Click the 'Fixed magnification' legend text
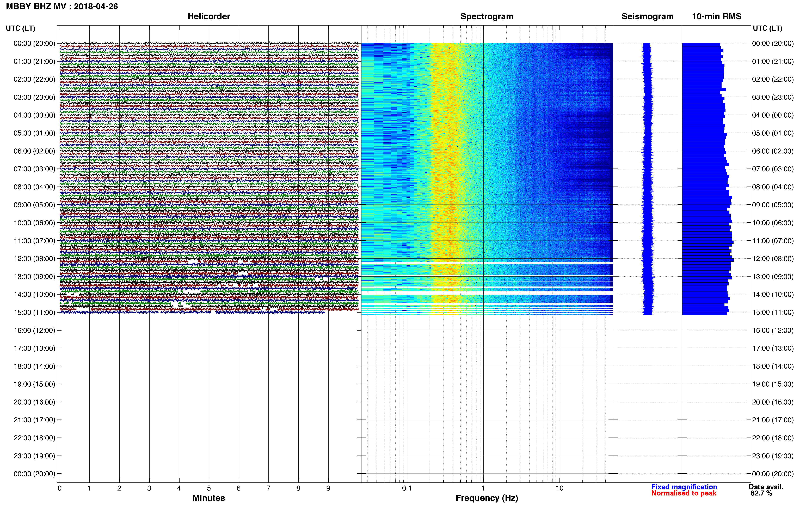The height and width of the screenshot is (508, 812). coord(684,487)
